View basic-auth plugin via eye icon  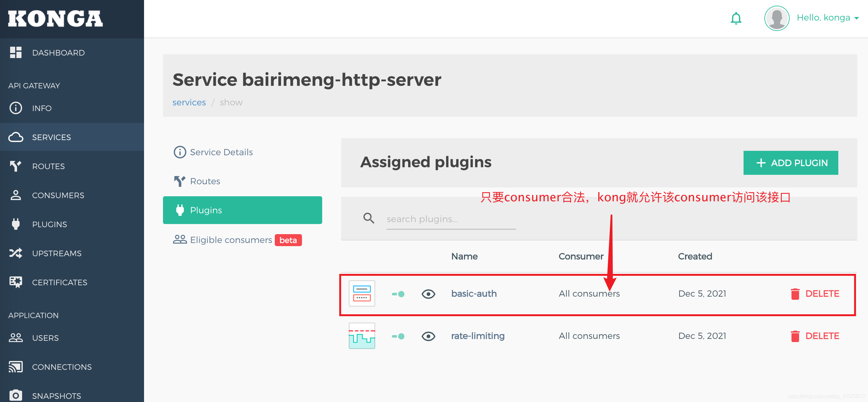[x=428, y=294]
